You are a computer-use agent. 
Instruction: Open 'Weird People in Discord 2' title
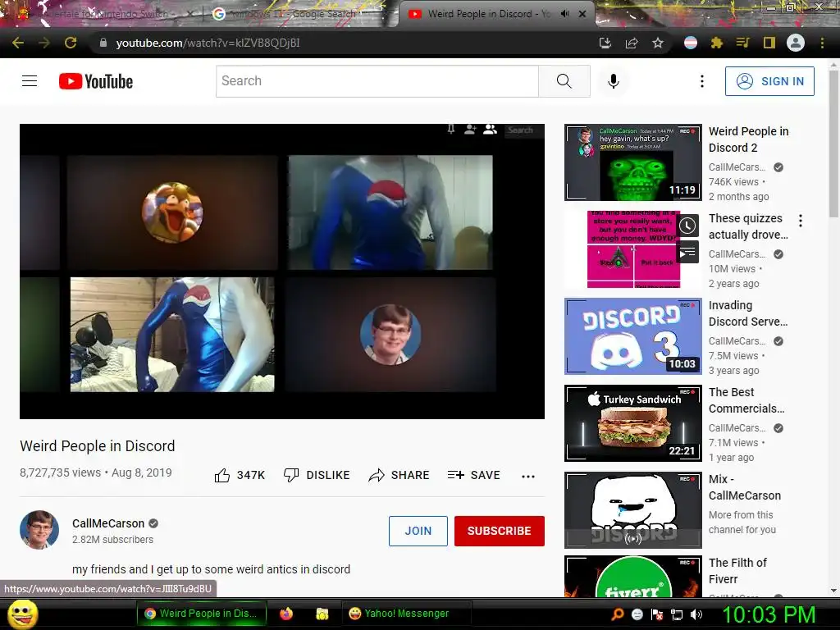coord(748,139)
